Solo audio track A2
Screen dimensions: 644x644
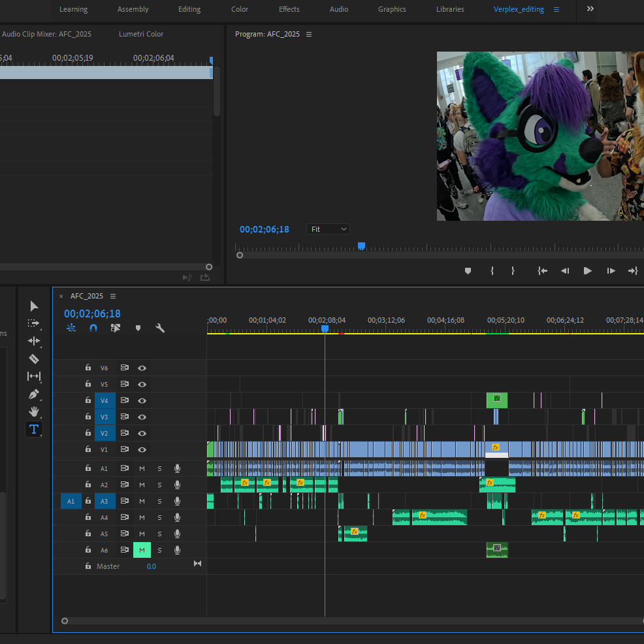click(160, 485)
